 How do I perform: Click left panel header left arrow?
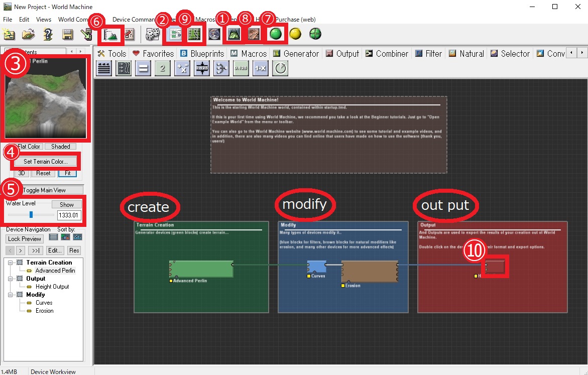(x=72, y=51)
